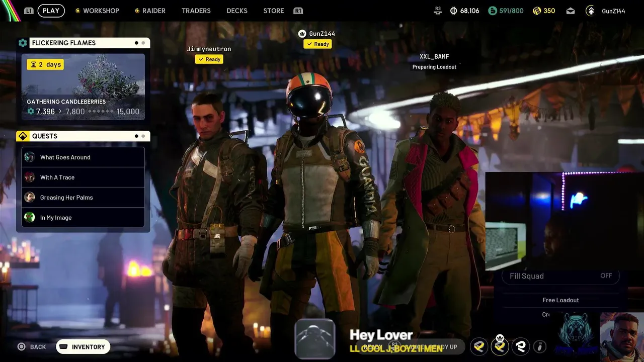Click the 7,396 candleberries progress value
This screenshot has width=644, height=362.
(45, 112)
